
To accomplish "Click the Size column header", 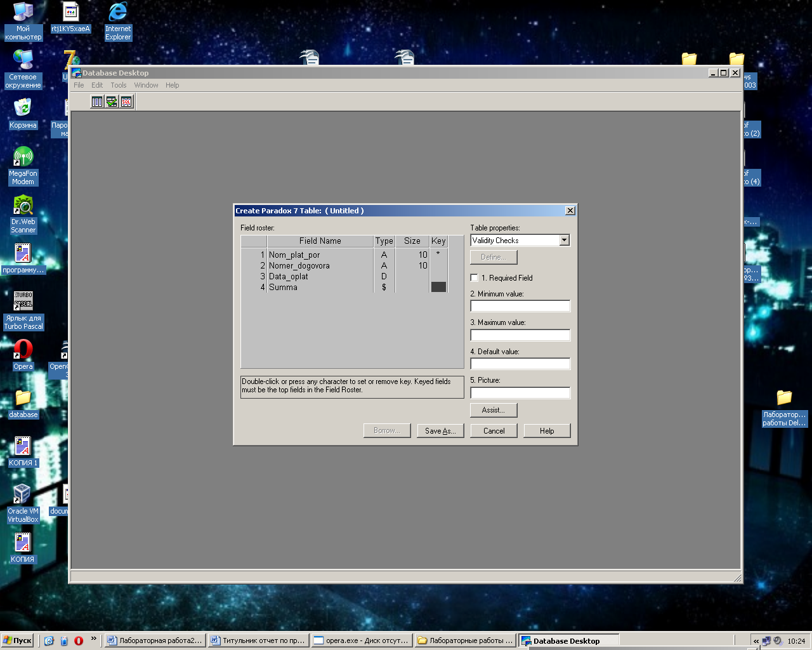I will pyautogui.click(x=412, y=241).
